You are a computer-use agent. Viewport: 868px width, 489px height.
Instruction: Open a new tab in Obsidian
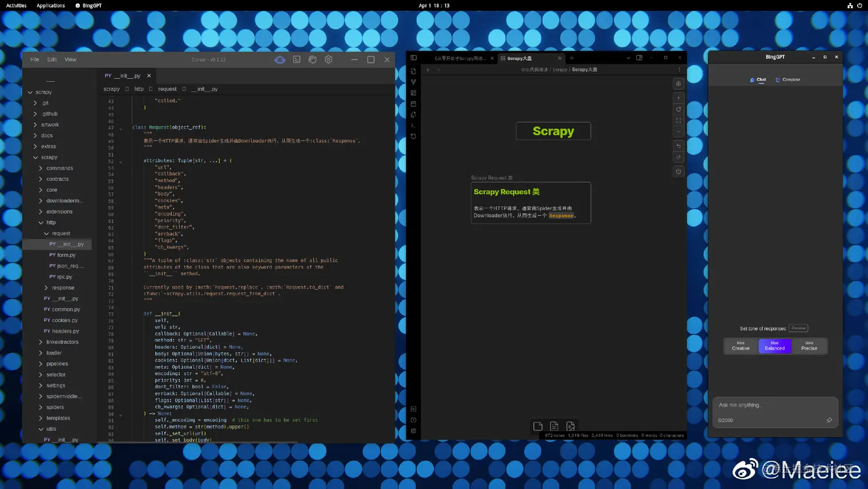[572, 57]
